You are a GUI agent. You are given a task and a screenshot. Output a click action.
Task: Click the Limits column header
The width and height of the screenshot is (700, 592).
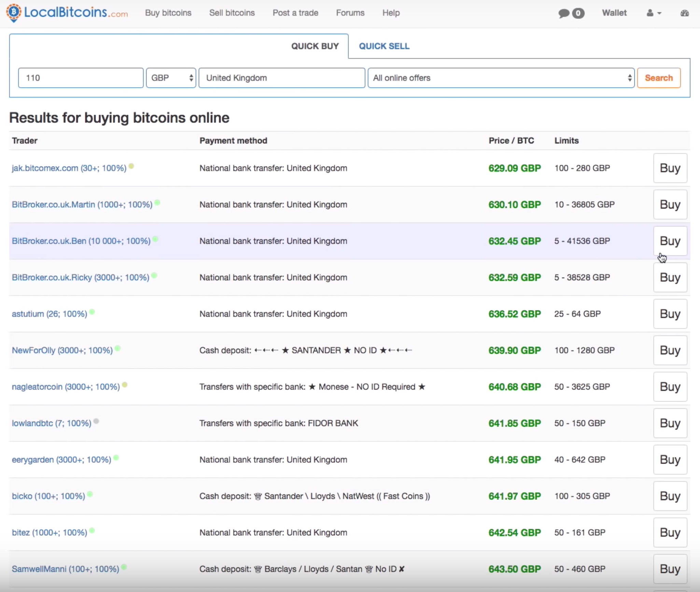pyautogui.click(x=566, y=141)
